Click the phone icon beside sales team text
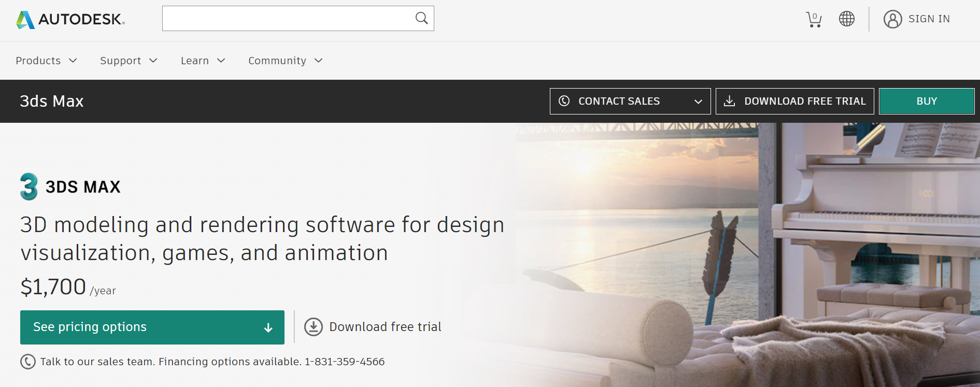This screenshot has width=980, height=387. click(x=28, y=362)
